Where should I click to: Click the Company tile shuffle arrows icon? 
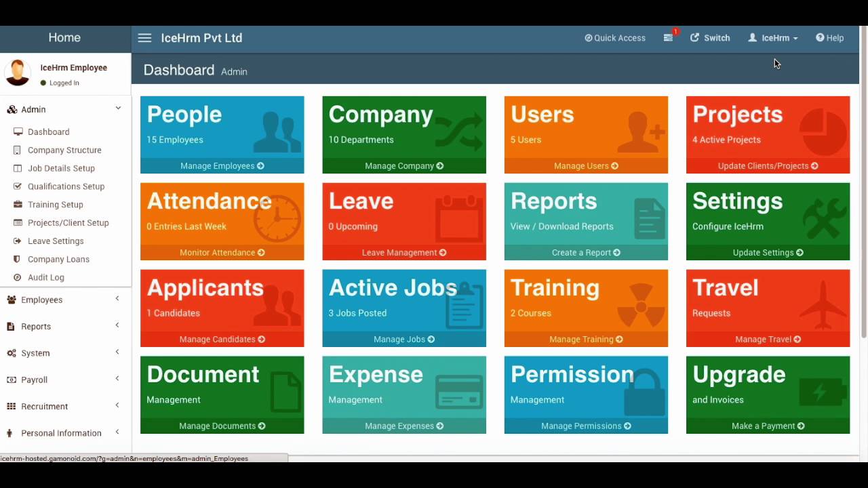click(x=458, y=133)
